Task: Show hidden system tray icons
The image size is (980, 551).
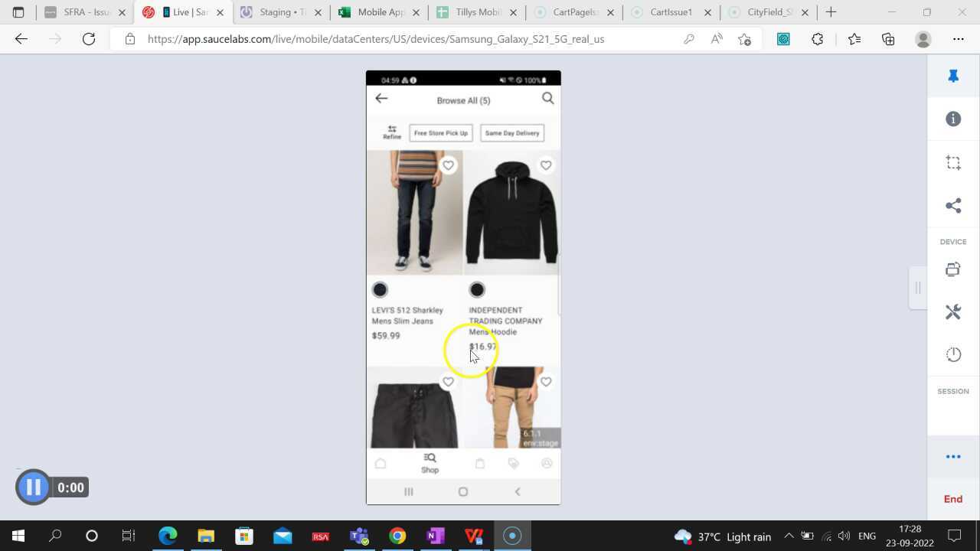Action: [789, 536]
